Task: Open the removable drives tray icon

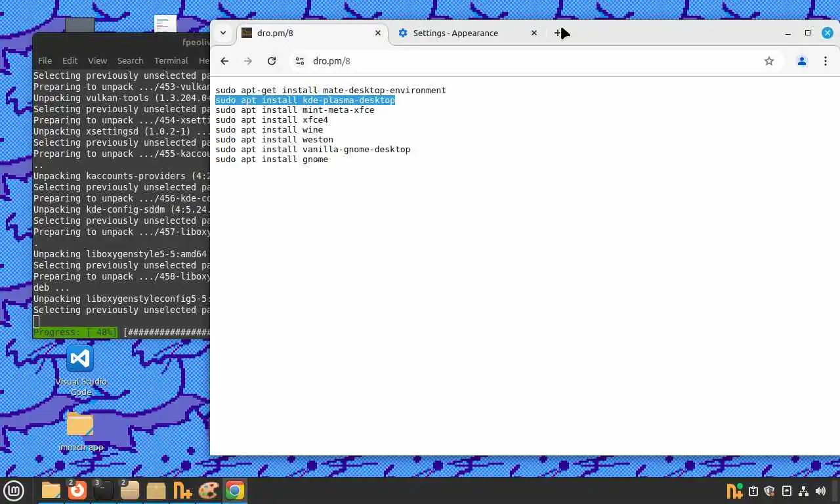Action: 787,491
